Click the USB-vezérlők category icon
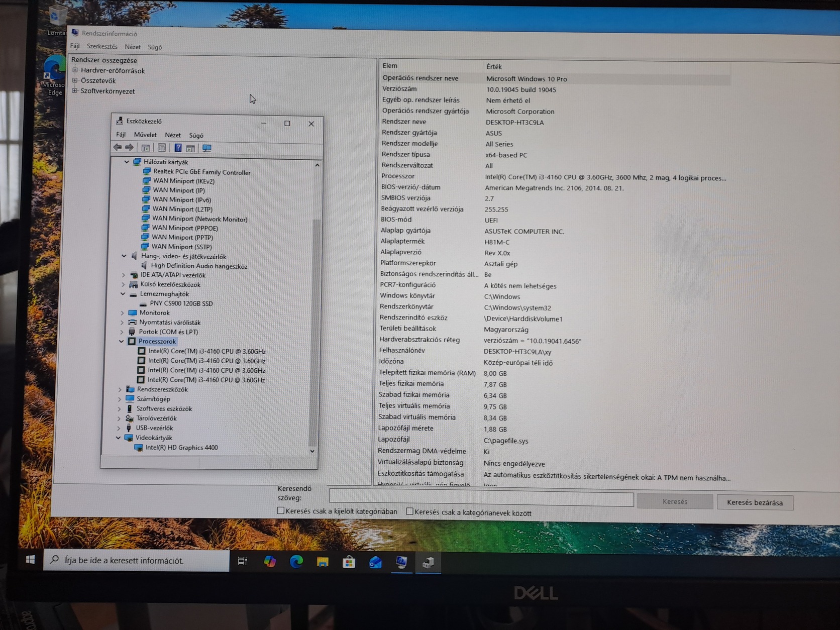 tap(129, 428)
